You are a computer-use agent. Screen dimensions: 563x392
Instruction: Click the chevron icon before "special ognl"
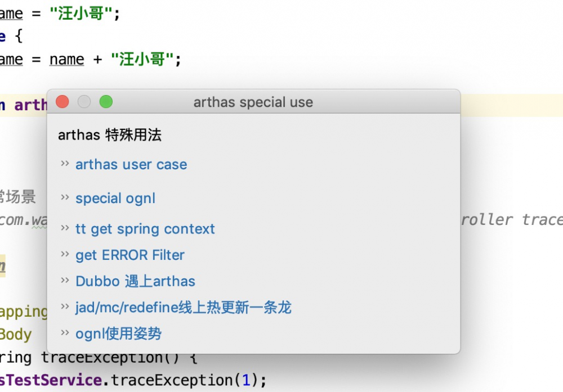pyautogui.click(x=65, y=197)
